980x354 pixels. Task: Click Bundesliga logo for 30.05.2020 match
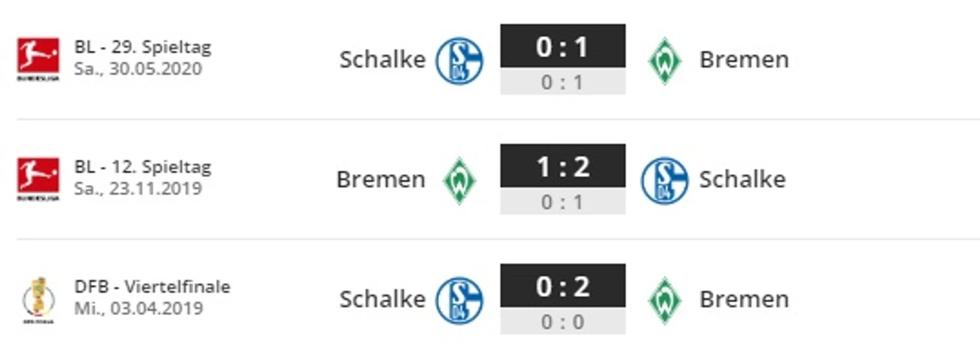pos(38,60)
